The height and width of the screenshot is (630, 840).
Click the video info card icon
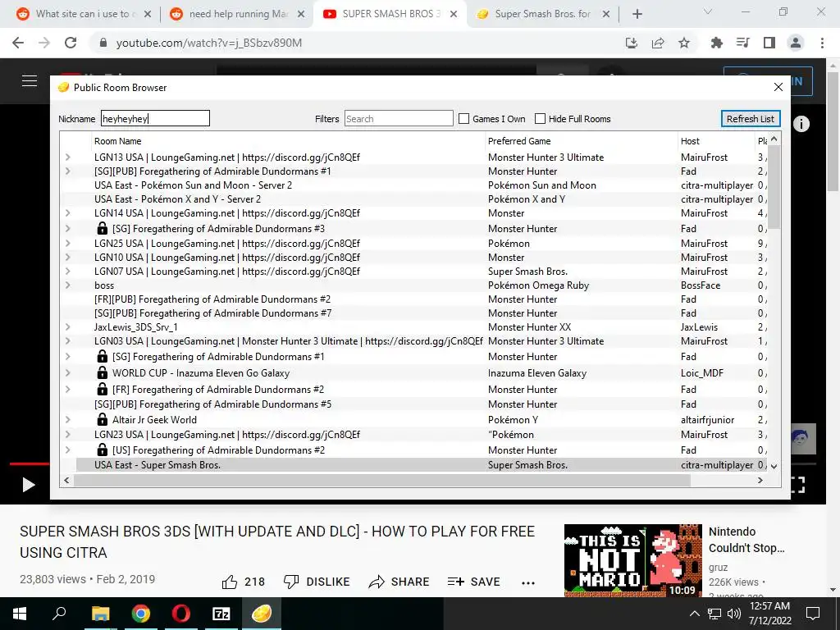(x=801, y=124)
